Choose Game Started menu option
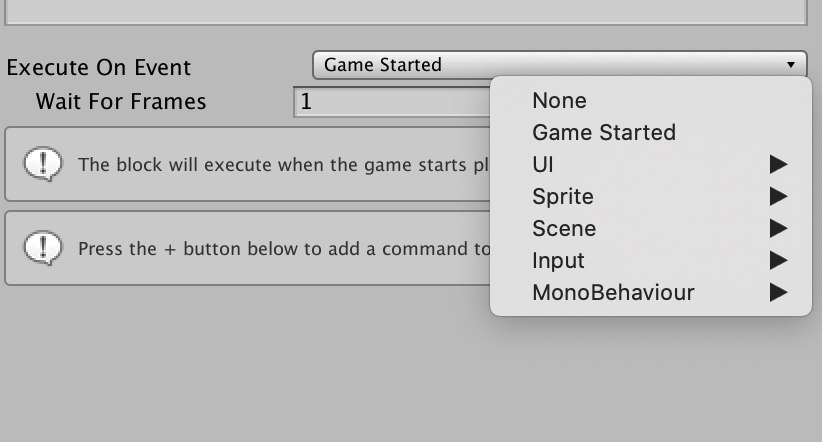The width and height of the screenshot is (822, 442). [x=650, y=133]
